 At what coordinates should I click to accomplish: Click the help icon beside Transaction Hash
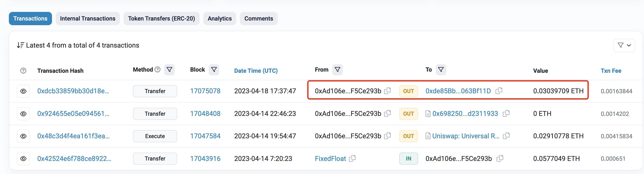23,71
